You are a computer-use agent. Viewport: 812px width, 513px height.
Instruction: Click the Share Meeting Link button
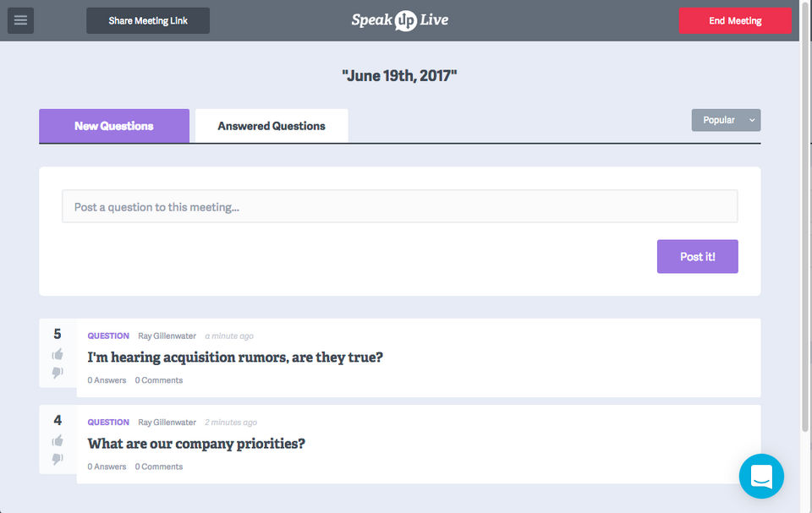(148, 20)
